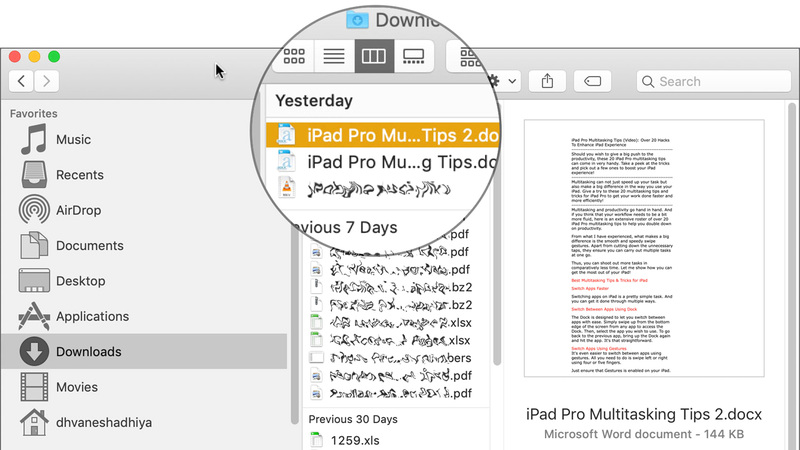Click the column view button

(x=373, y=57)
